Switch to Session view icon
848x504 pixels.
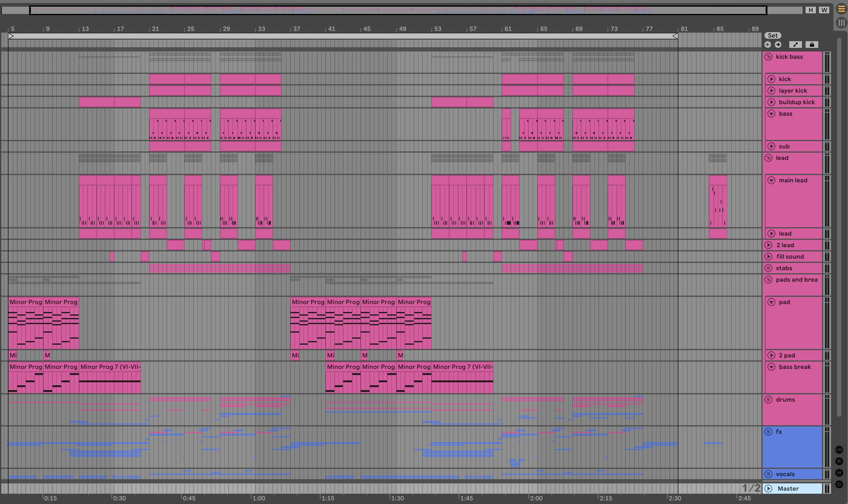click(841, 23)
